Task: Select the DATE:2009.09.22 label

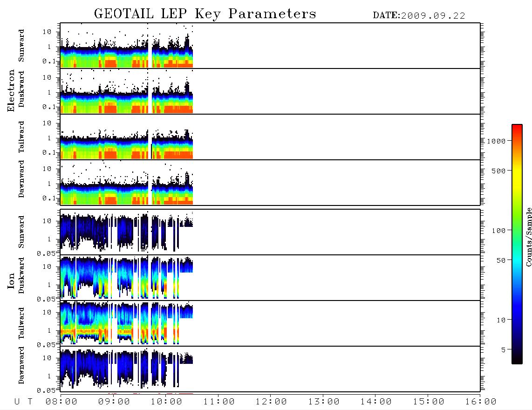Action: [x=419, y=16]
